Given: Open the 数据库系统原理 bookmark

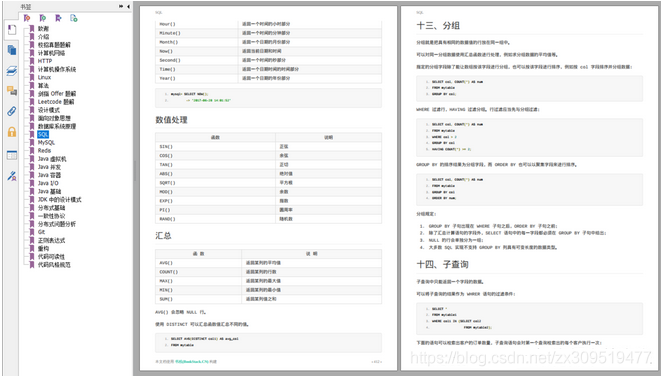Looking at the screenshot, I should (56, 126).
